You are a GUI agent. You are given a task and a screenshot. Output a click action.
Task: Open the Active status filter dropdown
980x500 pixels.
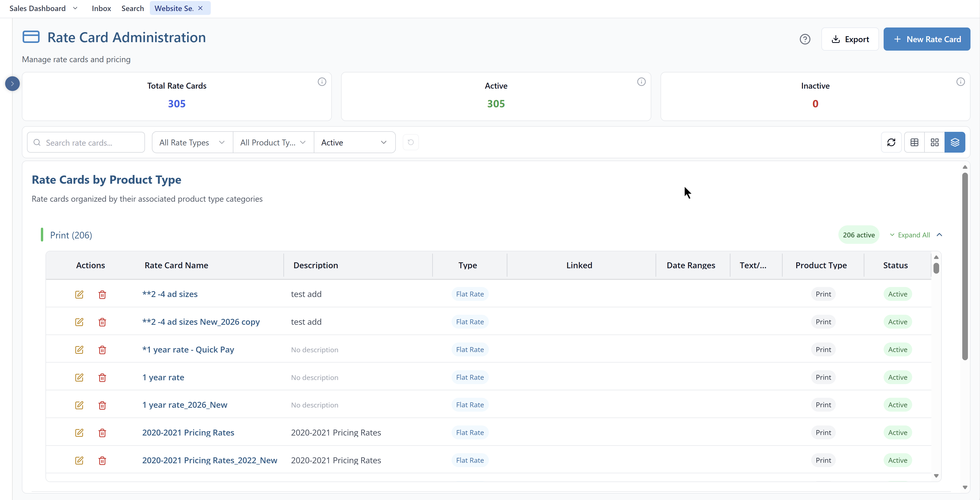click(354, 143)
